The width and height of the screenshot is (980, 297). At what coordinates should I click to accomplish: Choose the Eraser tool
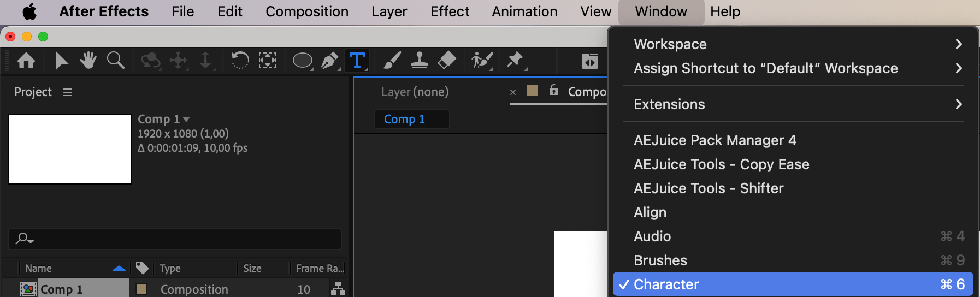point(447,60)
